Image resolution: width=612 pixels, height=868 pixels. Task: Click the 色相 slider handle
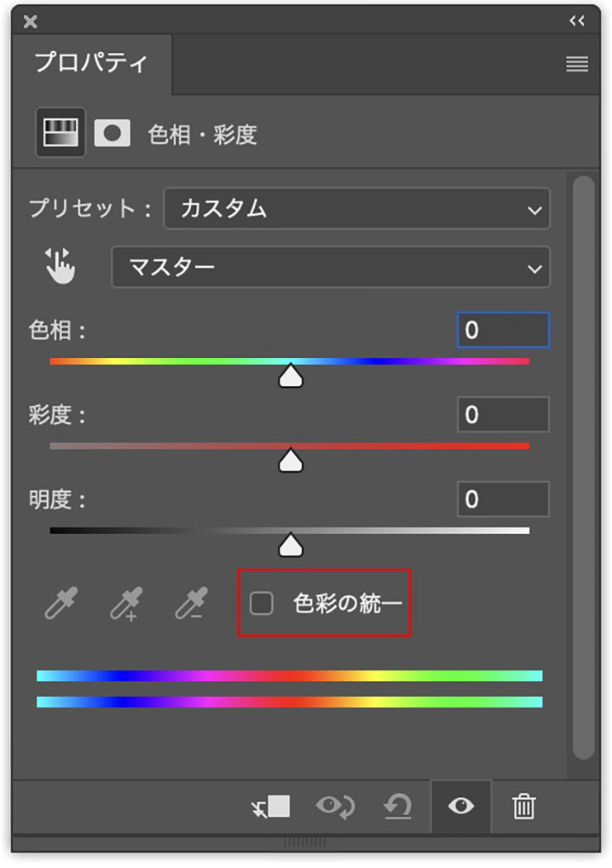click(x=290, y=377)
